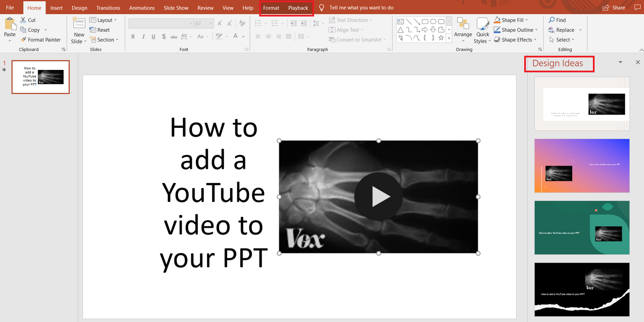Open the Quick Styles gallery
644x322 pixels.
click(483, 30)
